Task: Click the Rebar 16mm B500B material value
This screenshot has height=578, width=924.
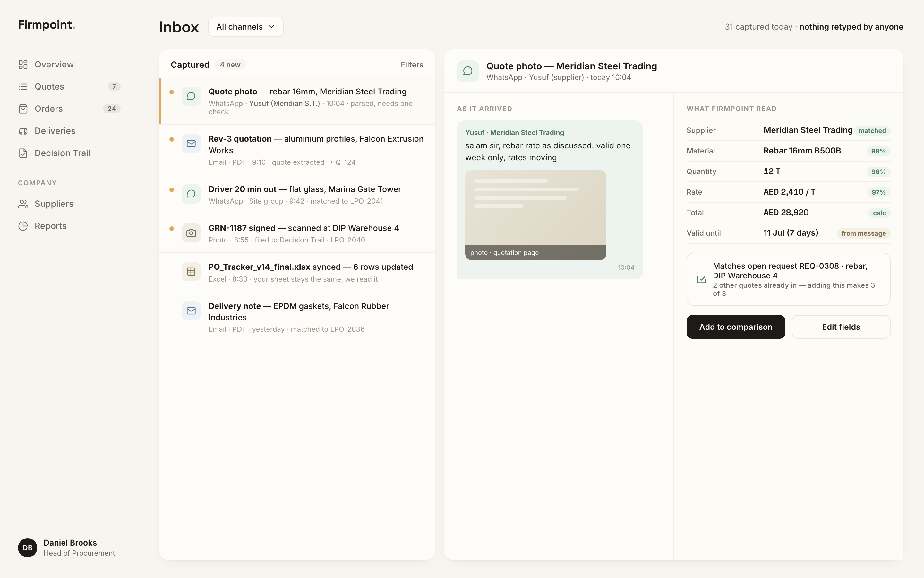Action: [x=802, y=151]
